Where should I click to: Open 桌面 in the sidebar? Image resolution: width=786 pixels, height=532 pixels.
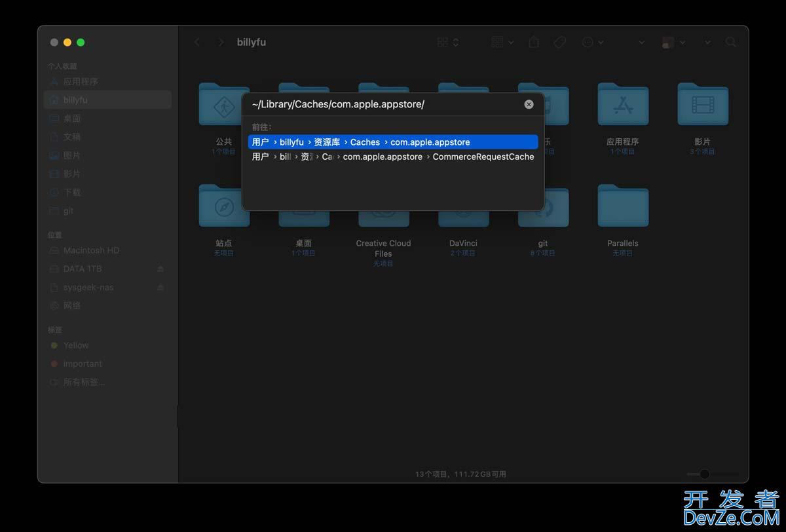point(107,119)
